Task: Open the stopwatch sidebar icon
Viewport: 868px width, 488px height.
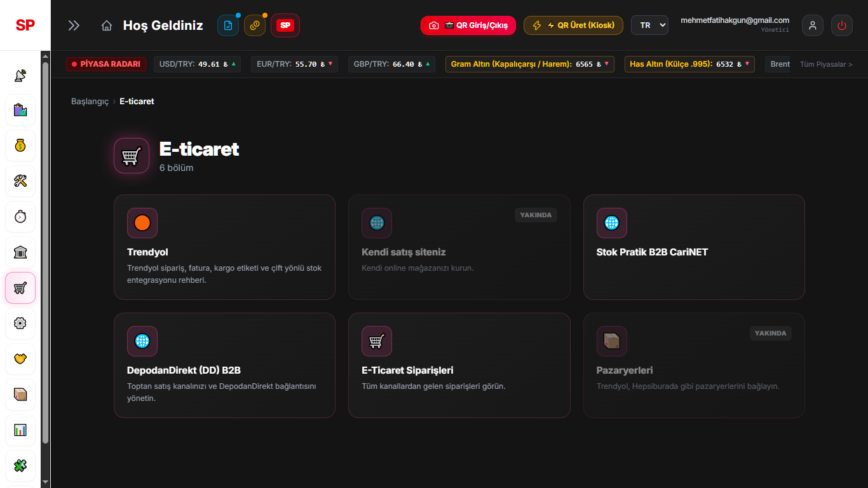Action: coord(20,217)
